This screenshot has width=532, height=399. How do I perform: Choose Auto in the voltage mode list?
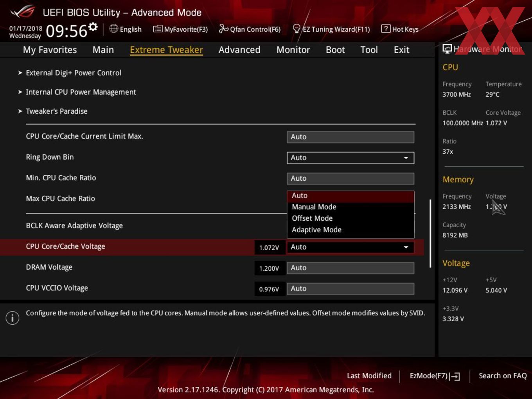pyautogui.click(x=350, y=196)
